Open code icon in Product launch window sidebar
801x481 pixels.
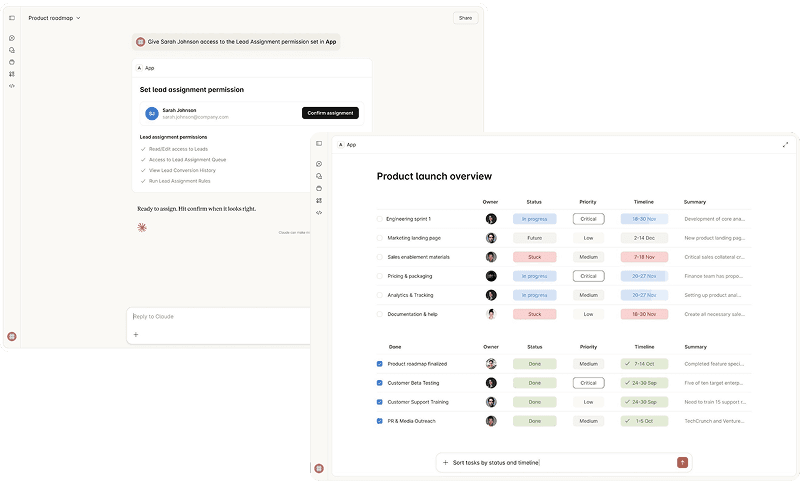(x=319, y=212)
